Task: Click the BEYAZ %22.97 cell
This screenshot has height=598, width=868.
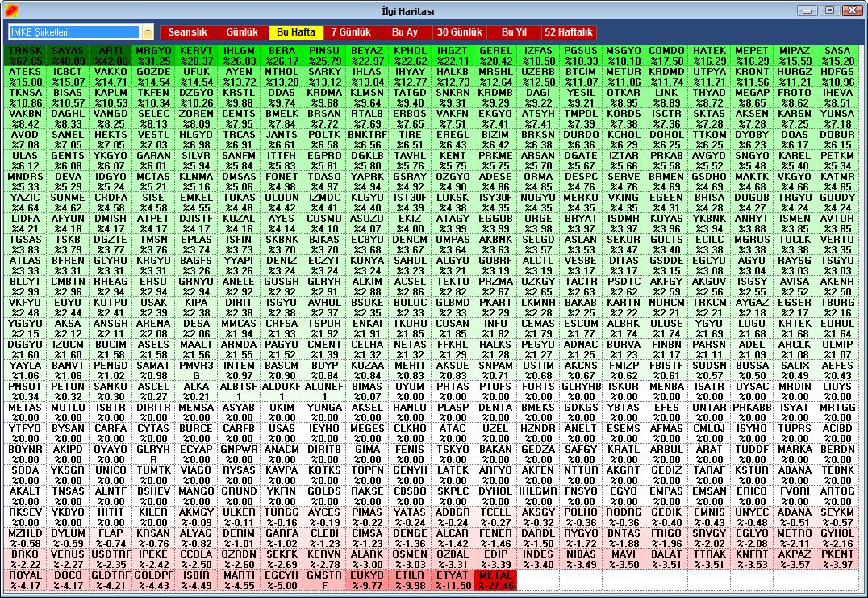Action: (x=367, y=56)
